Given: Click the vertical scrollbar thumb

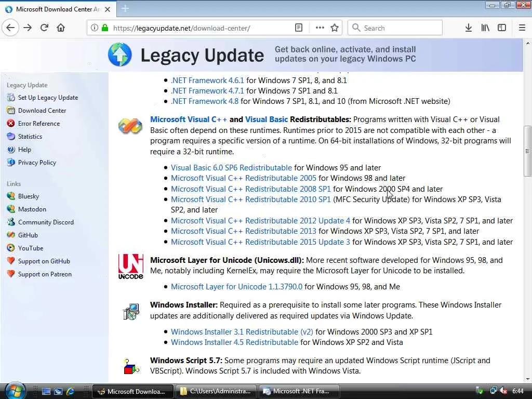Looking at the screenshot, I should click(x=528, y=151).
